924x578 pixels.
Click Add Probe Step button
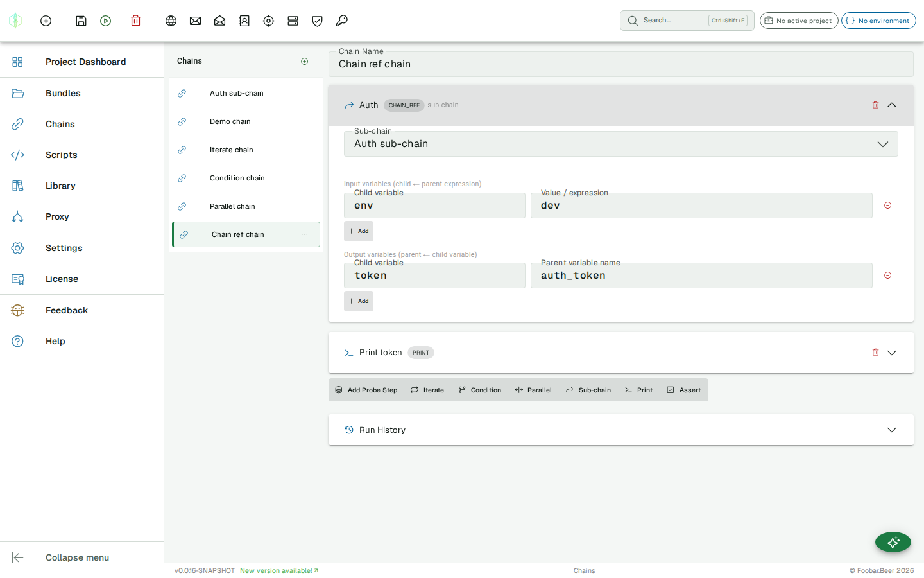366,390
